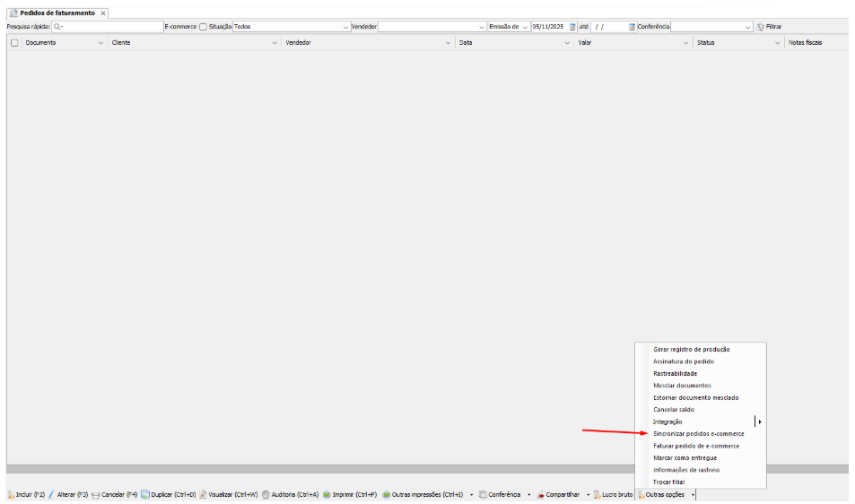The height and width of the screenshot is (504, 855).
Task: Click the Filtrar button
Action: pyautogui.click(x=769, y=27)
